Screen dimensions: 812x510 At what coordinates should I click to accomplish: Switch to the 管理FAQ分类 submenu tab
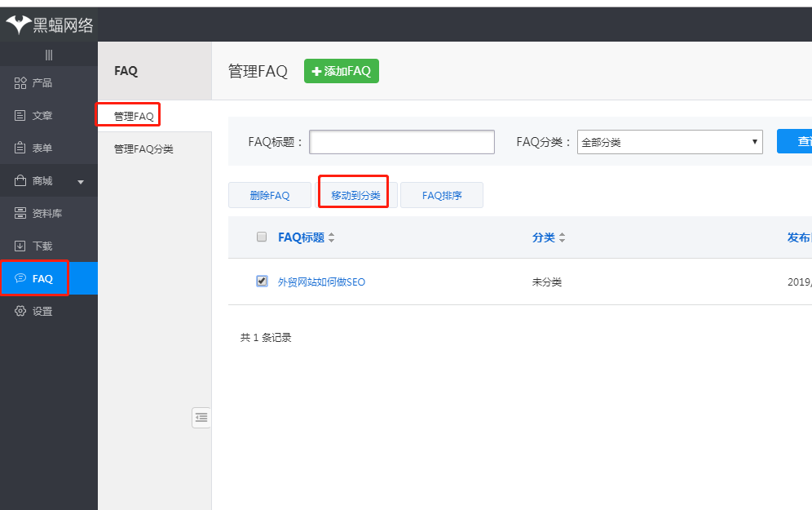[143, 149]
